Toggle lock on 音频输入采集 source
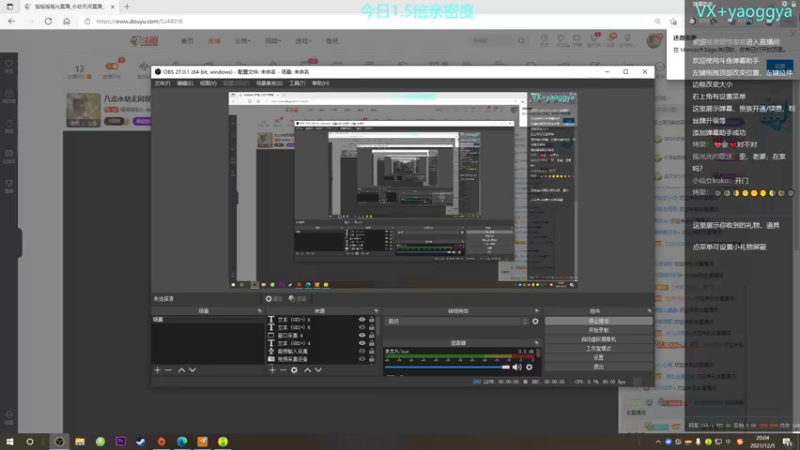The height and width of the screenshot is (450, 800). coord(371,351)
